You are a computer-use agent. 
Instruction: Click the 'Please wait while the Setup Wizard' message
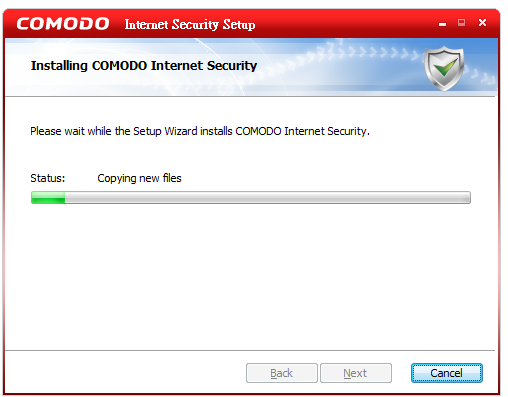point(200,131)
